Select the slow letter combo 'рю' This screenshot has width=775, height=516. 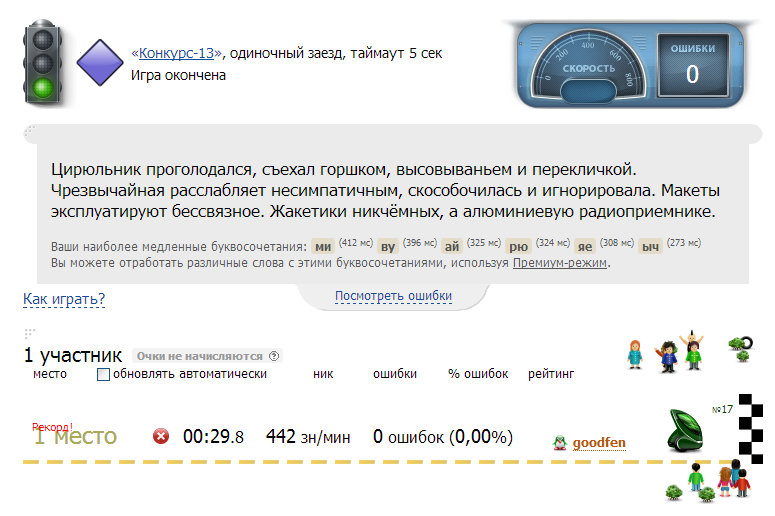click(518, 246)
